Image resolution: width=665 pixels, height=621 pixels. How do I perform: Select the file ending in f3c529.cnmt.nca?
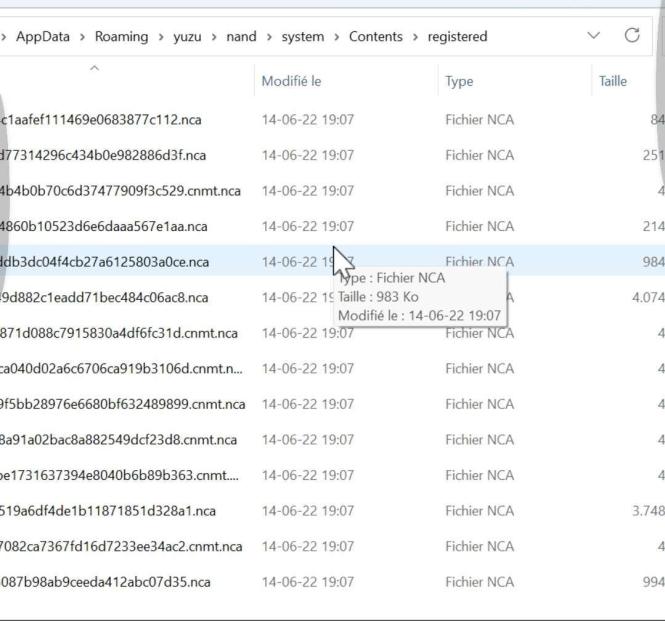pos(120,191)
